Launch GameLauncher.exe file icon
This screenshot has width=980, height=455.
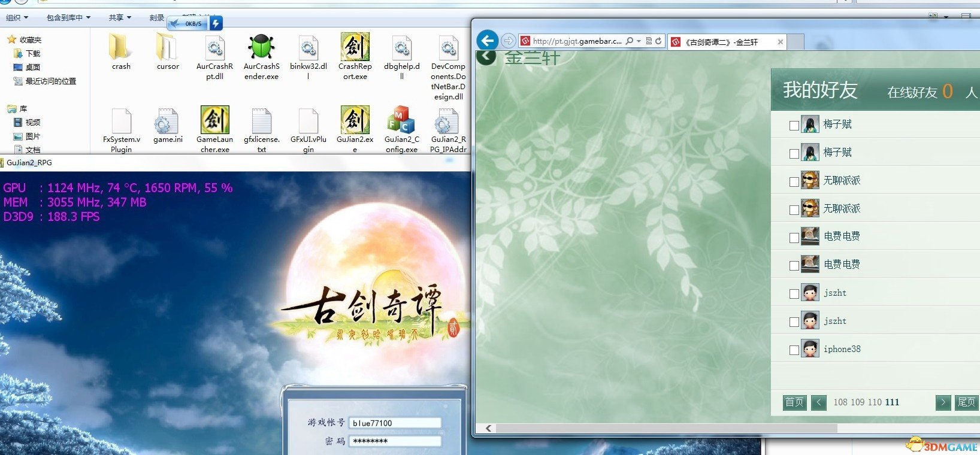(214, 120)
